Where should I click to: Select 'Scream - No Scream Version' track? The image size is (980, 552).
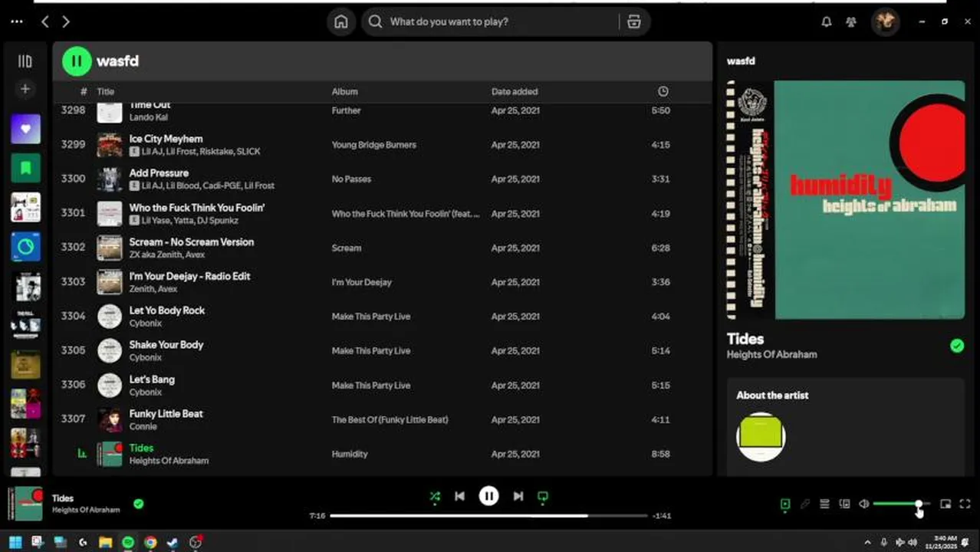click(192, 242)
